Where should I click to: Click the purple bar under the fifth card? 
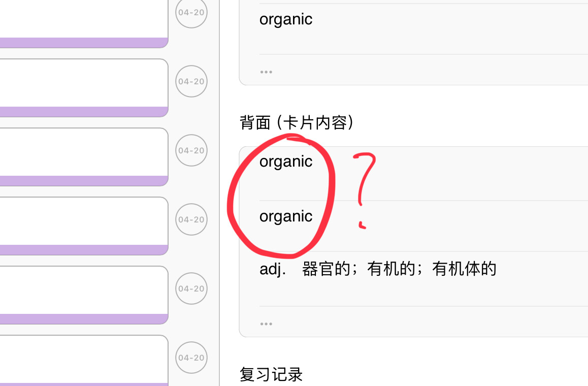[84, 319]
